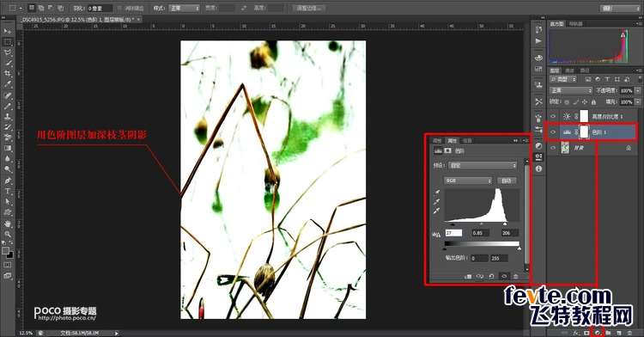
Task: Open the layer blend mode dropdown
Action: pyautogui.click(x=571, y=90)
